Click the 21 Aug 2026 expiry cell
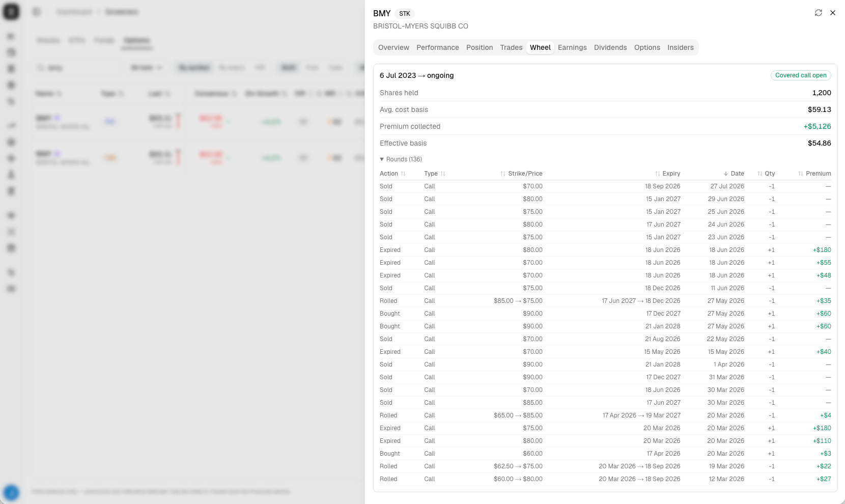845x504 pixels. point(663,339)
